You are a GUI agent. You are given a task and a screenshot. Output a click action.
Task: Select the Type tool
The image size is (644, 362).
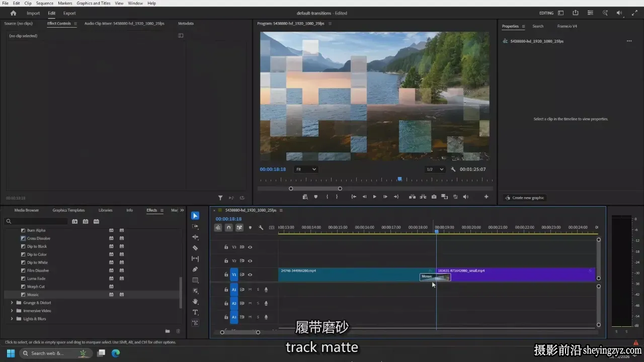195,312
